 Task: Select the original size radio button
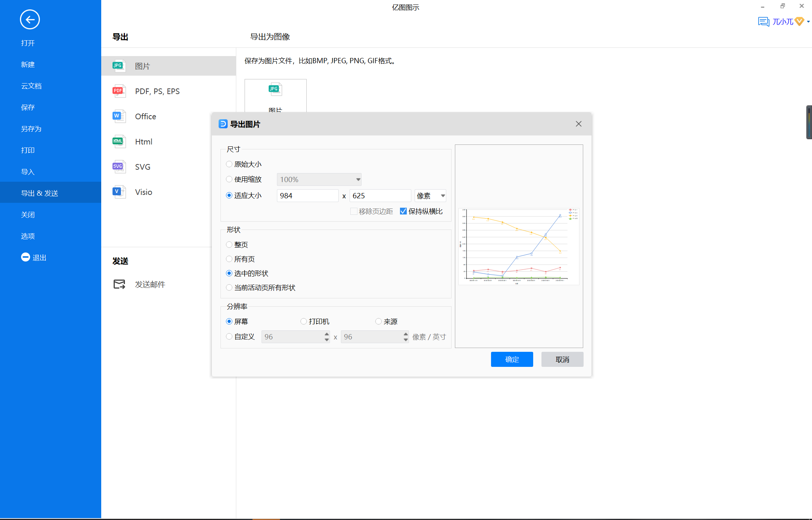[229, 164]
